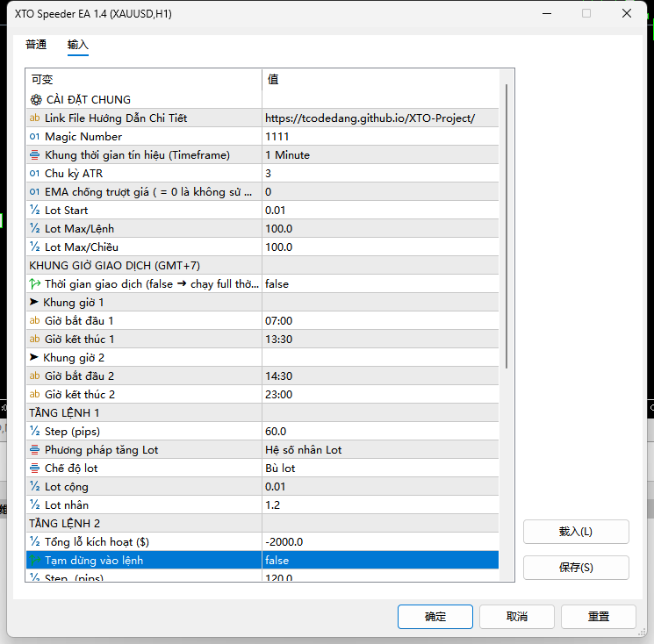Edit the Magic Number value 1111
Image resolution: width=654 pixels, height=644 pixels.
pos(380,136)
